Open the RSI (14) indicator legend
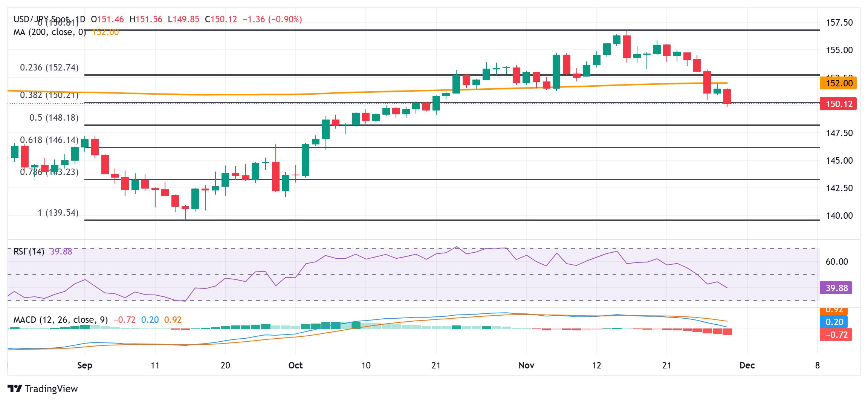This screenshot has height=402, width=868. (29, 252)
